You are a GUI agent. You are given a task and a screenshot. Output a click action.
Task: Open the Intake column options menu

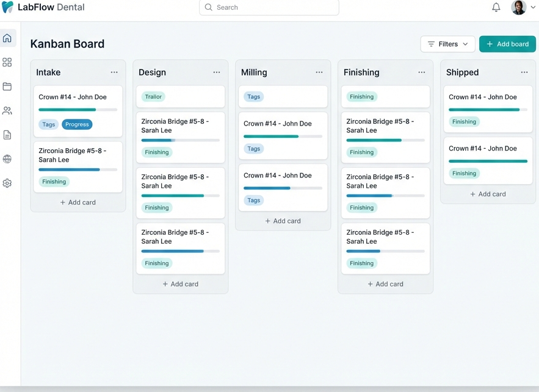pyautogui.click(x=114, y=72)
